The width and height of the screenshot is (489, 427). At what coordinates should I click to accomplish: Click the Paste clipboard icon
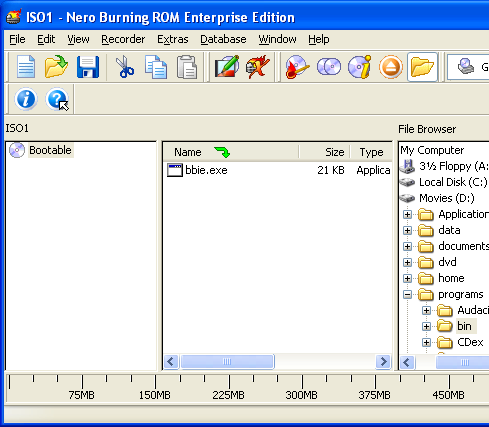[187, 67]
